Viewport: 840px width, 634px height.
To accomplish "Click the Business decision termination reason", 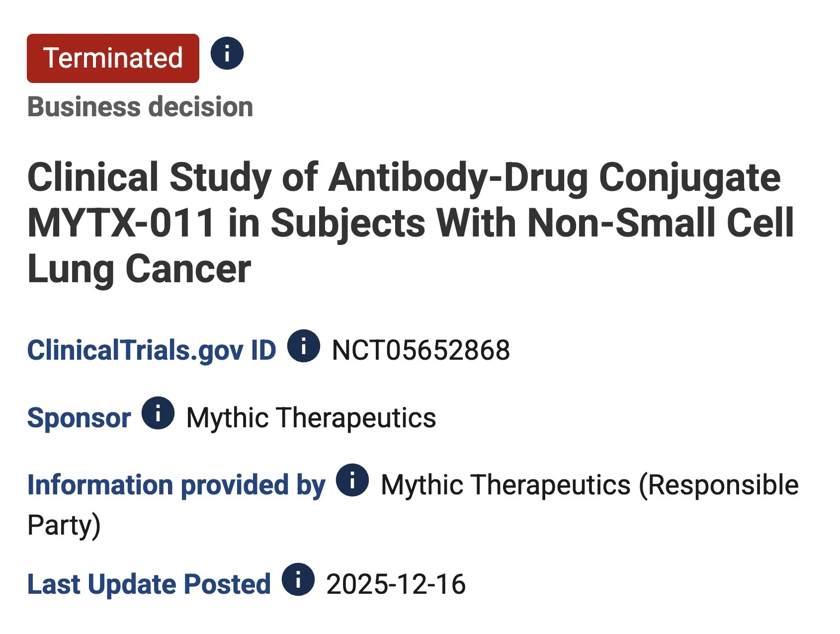I will point(140,107).
